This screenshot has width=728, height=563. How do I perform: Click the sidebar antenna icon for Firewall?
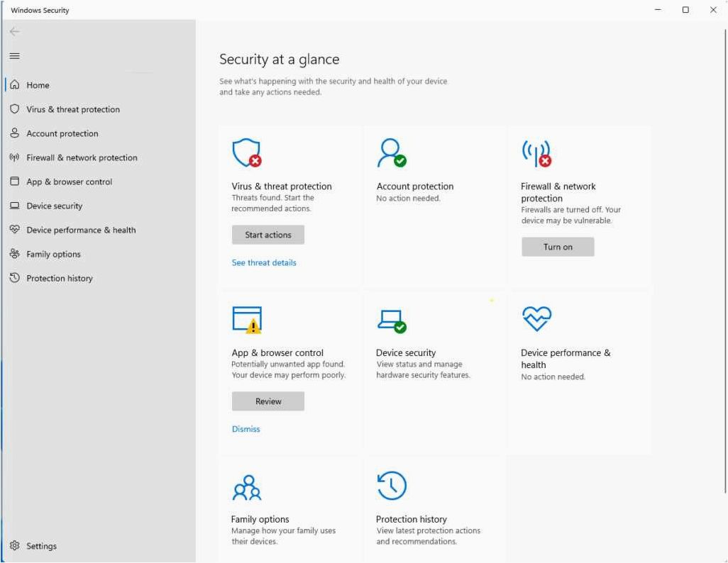(15, 157)
